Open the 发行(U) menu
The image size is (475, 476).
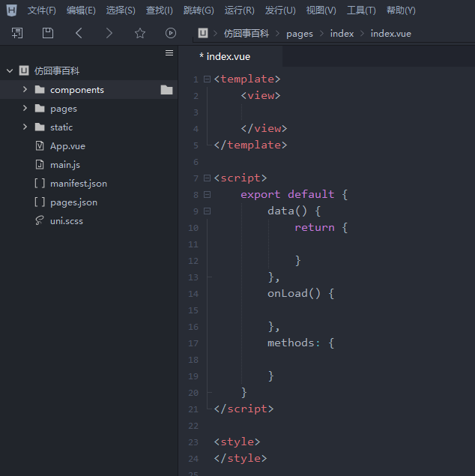click(280, 10)
